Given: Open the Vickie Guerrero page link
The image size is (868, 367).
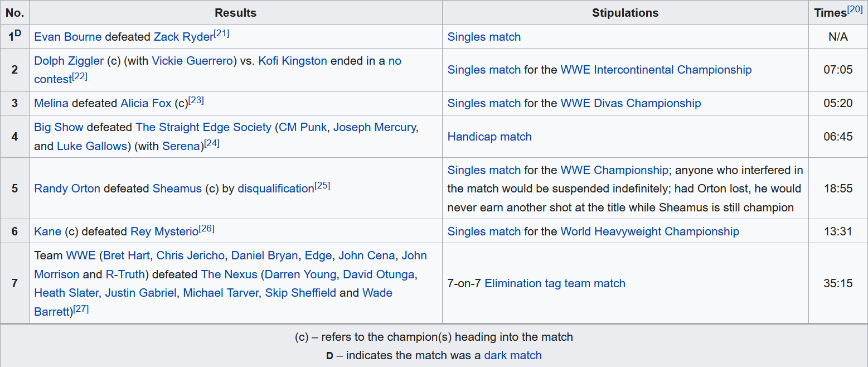Looking at the screenshot, I should pos(192,61).
